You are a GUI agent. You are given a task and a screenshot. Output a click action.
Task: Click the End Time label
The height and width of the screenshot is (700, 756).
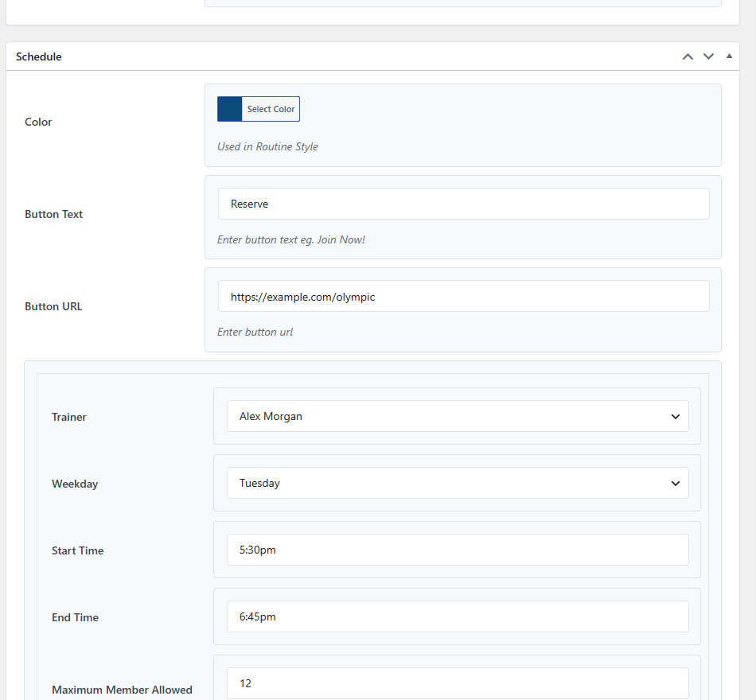coord(76,617)
